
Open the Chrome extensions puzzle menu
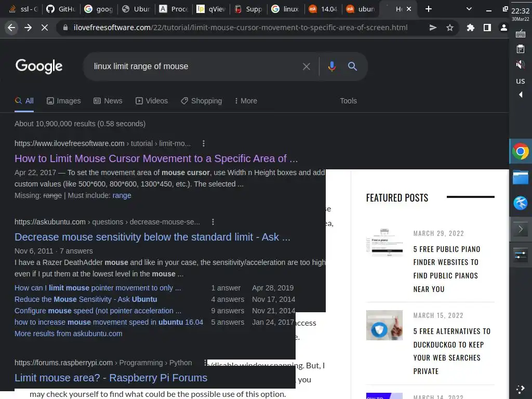[470, 28]
